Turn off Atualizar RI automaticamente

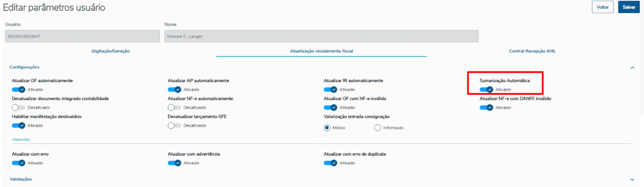330,90
